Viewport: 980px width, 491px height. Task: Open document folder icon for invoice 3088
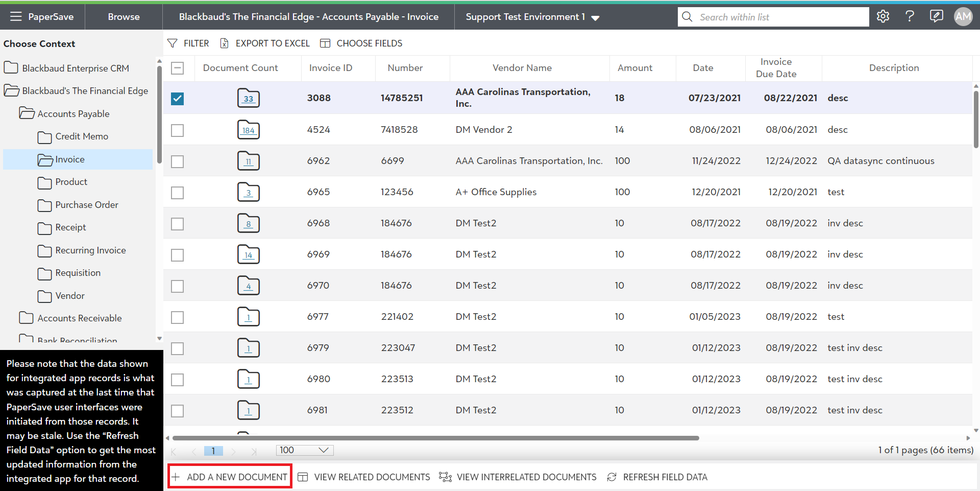[x=249, y=98]
